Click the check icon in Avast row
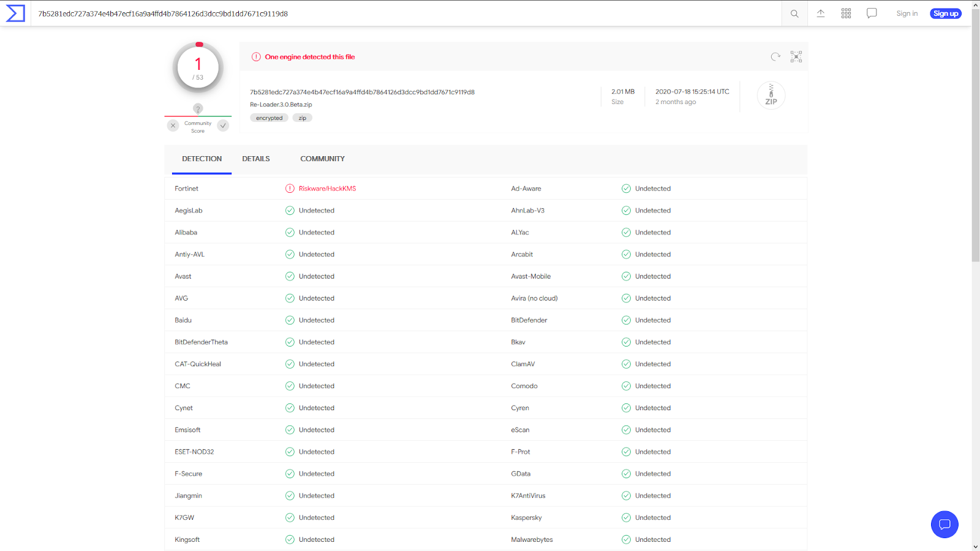 [x=290, y=277]
